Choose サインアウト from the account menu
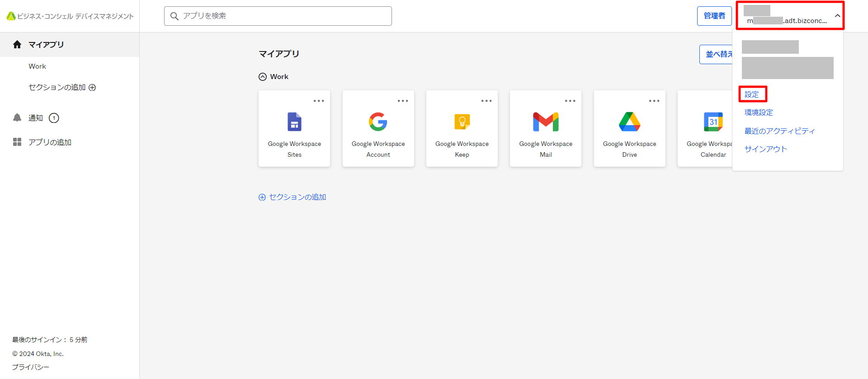 coord(766,149)
